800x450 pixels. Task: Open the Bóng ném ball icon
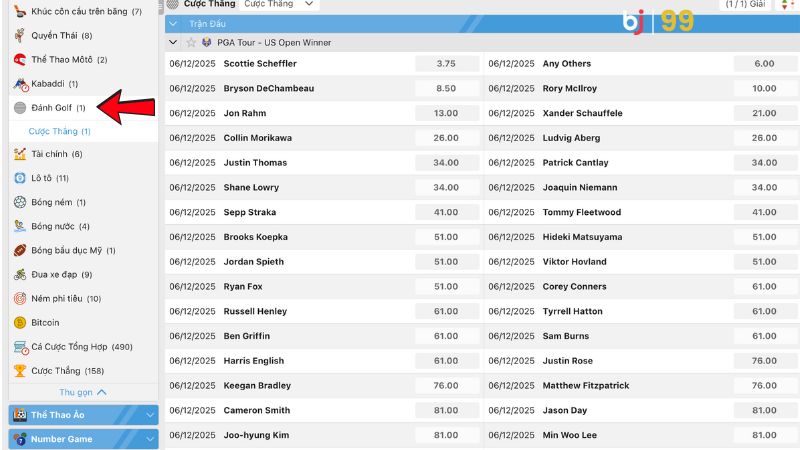pos(20,202)
